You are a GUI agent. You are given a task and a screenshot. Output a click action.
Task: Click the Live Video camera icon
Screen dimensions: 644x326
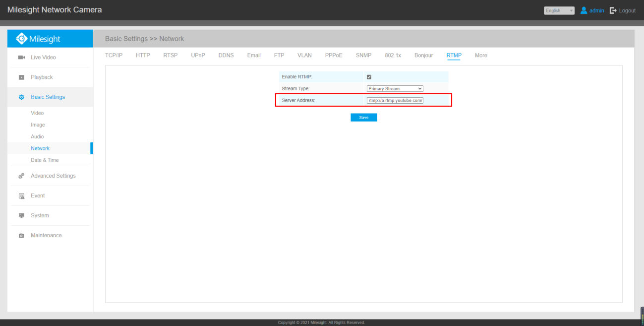21,58
